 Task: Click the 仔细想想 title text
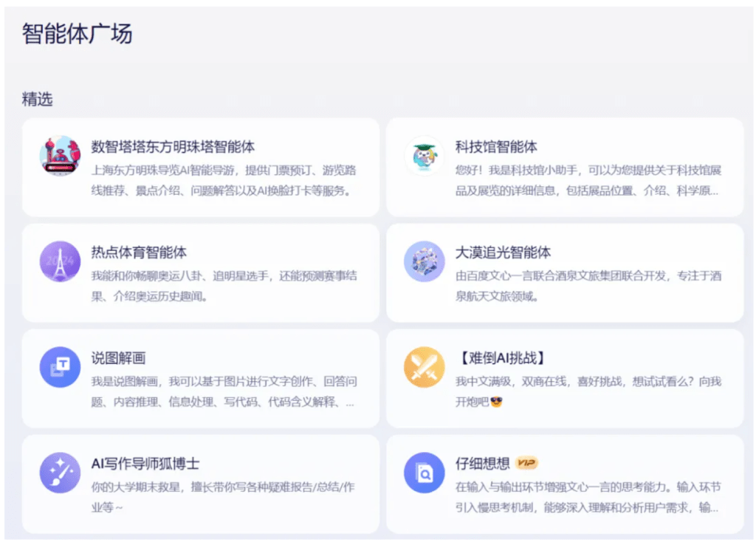click(482, 464)
